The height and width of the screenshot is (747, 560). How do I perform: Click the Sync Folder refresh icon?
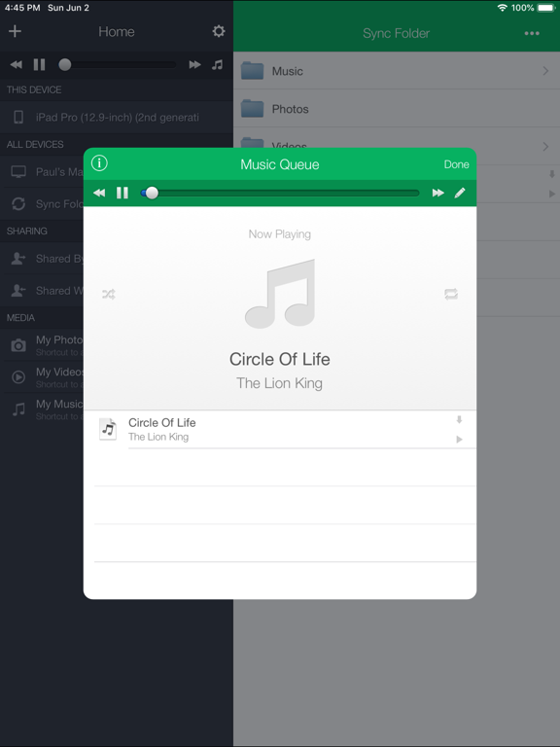pyautogui.click(x=18, y=204)
